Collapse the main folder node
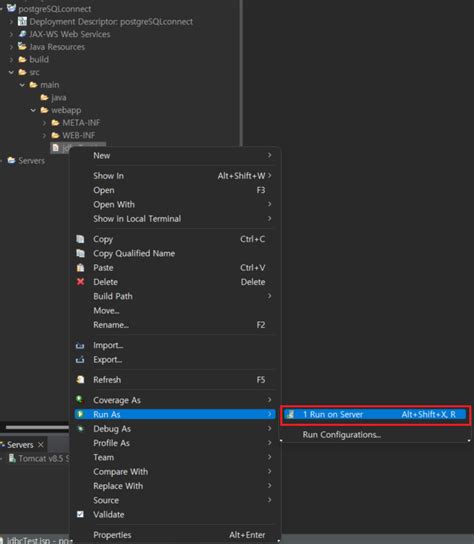474x544 pixels. pos(22,85)
